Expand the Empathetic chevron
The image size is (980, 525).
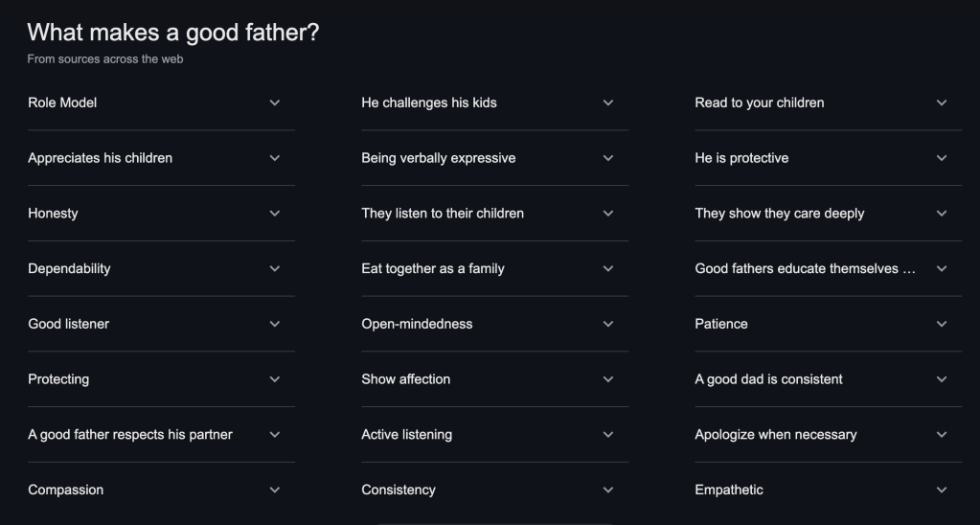click(942, 491)
